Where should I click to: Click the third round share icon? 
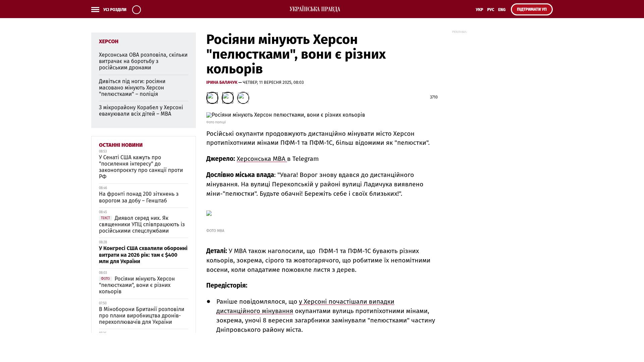[243, 98]
